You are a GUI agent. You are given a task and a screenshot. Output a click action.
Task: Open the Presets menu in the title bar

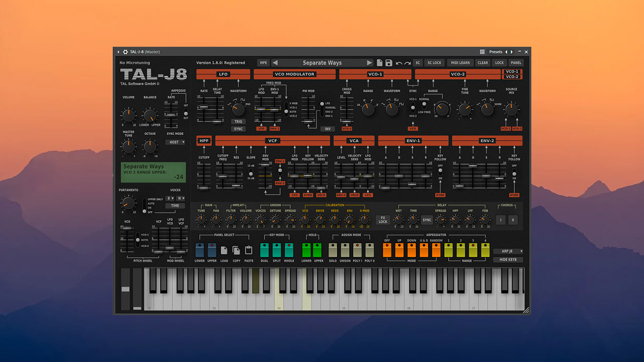click(496, 51)
